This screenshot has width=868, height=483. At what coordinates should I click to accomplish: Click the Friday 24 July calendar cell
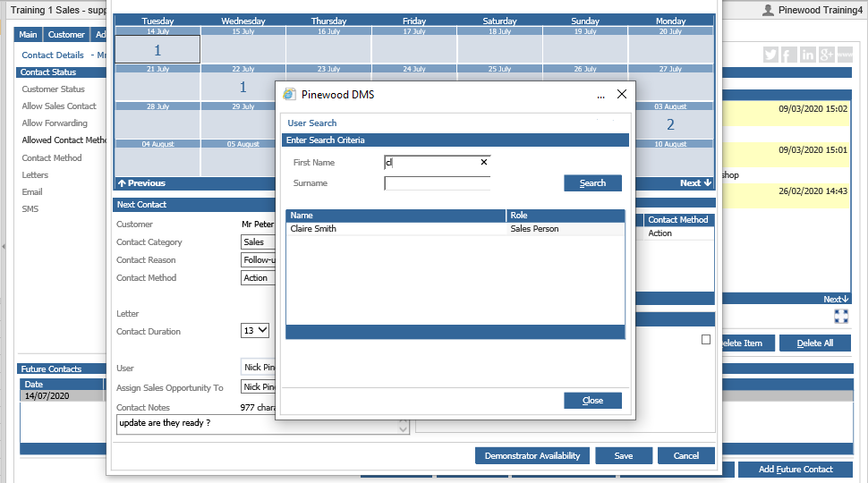click(414, 78)
